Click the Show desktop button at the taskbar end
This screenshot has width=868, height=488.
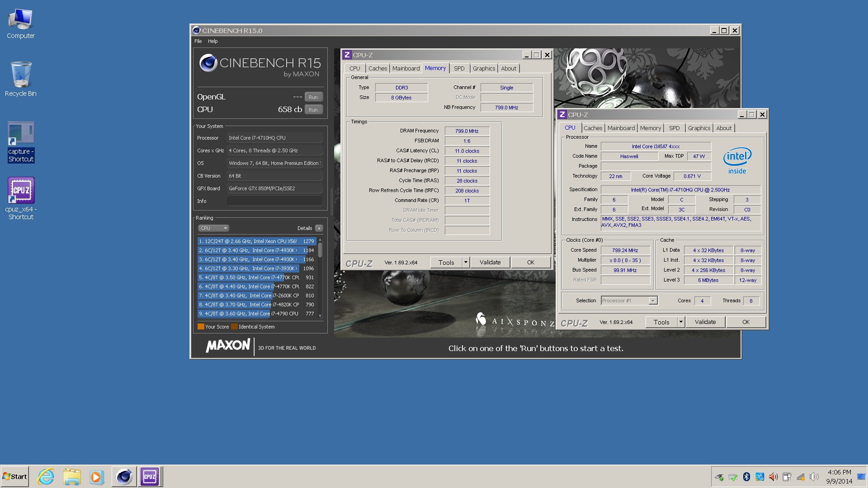(862, 477)
